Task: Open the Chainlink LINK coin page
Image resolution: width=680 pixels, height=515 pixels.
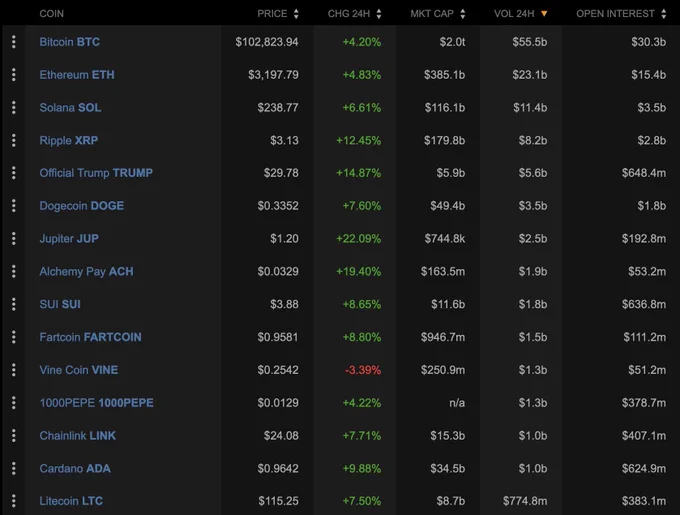Action: point(78,436)
